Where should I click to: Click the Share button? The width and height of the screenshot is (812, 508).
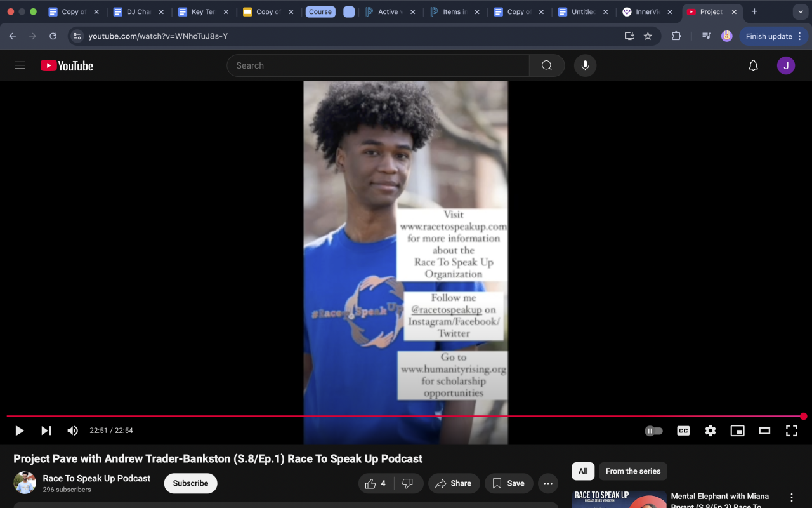coord(454,483)
